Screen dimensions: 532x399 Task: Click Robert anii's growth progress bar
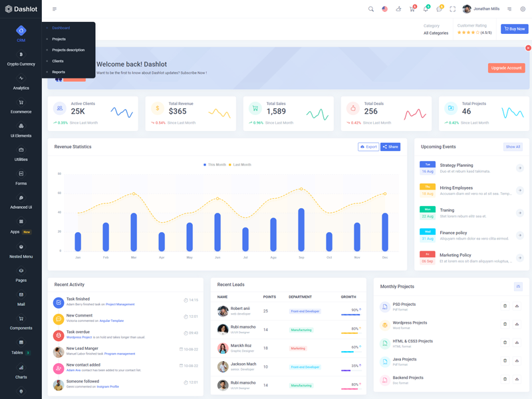click(350, 315)
